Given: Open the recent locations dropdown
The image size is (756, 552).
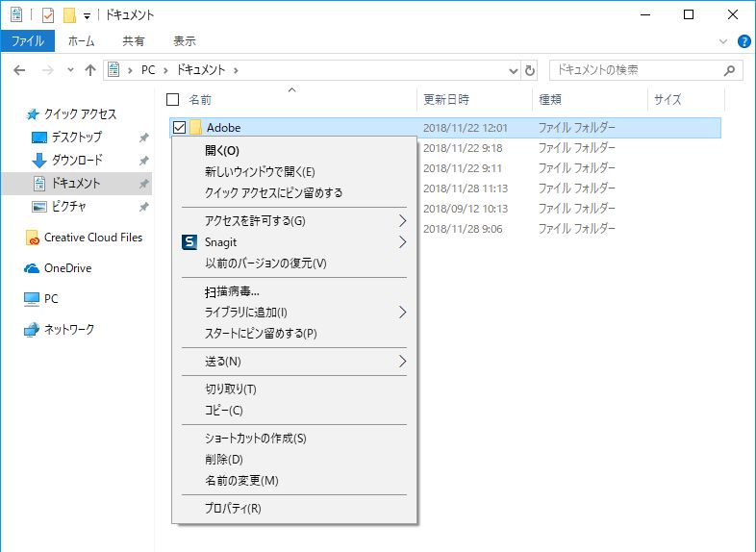Looking at the screenshot, I should coord(70,70).
